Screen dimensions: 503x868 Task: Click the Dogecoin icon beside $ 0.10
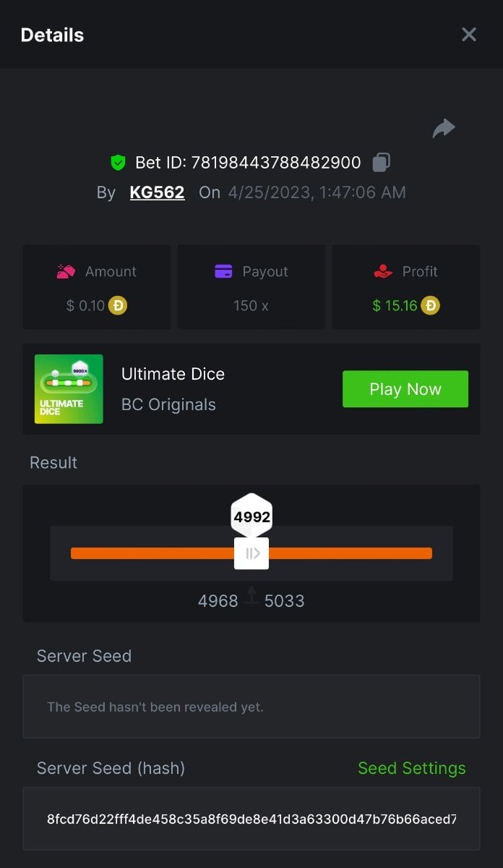tap(118, 306)
